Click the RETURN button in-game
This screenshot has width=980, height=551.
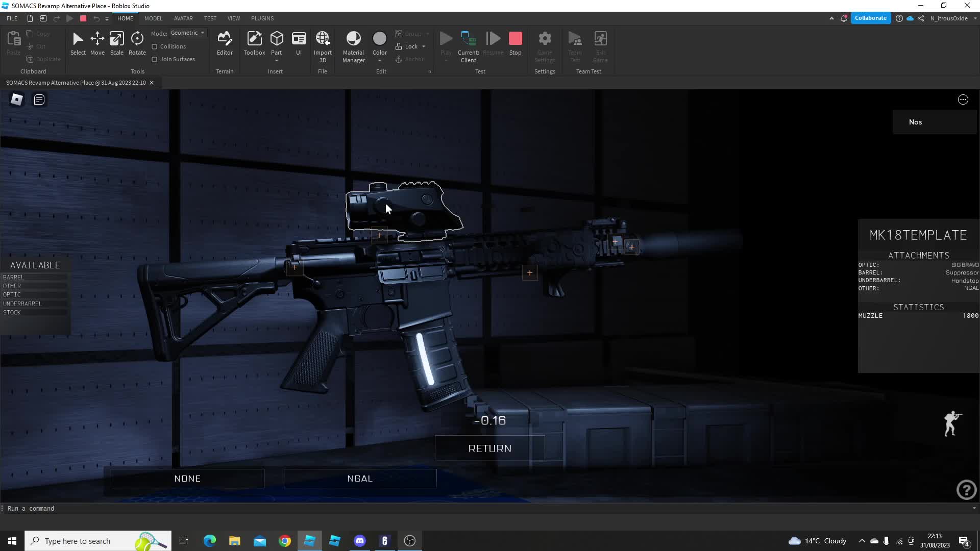click(x=489, y=448)
